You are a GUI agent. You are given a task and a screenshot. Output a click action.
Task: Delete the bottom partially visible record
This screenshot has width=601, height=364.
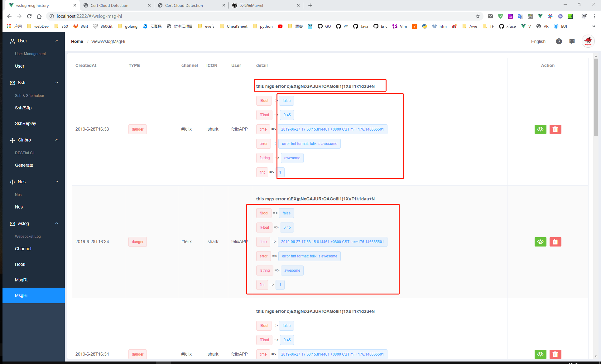click(555, 354)
